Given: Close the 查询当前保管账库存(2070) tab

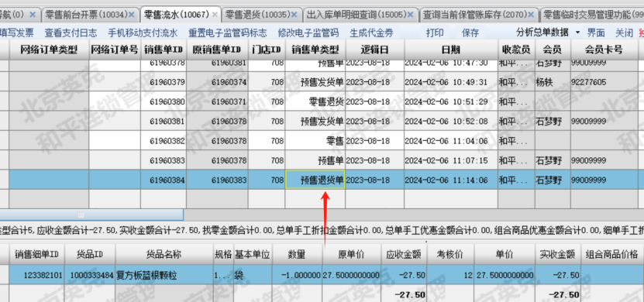Looking at the screenshot, I should click(532, 15).
